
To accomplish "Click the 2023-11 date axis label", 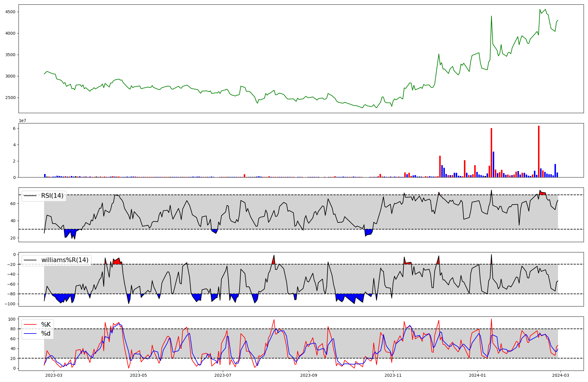I will [x=393, y=375].
